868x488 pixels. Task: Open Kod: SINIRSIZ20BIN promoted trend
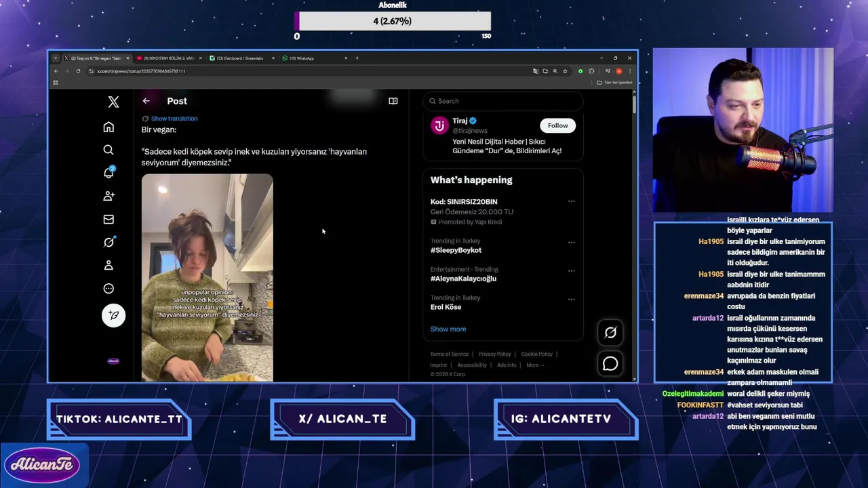464,202
